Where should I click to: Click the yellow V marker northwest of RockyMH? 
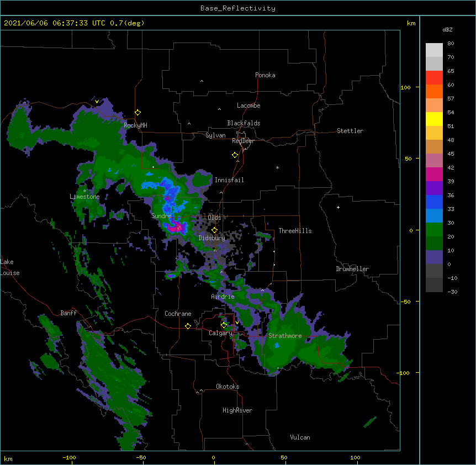tap(97, 102)
